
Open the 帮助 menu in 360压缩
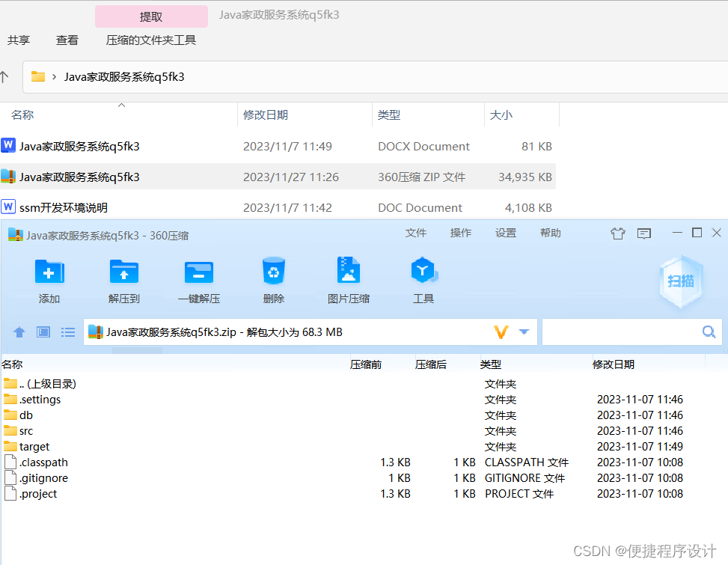(551, 233)
